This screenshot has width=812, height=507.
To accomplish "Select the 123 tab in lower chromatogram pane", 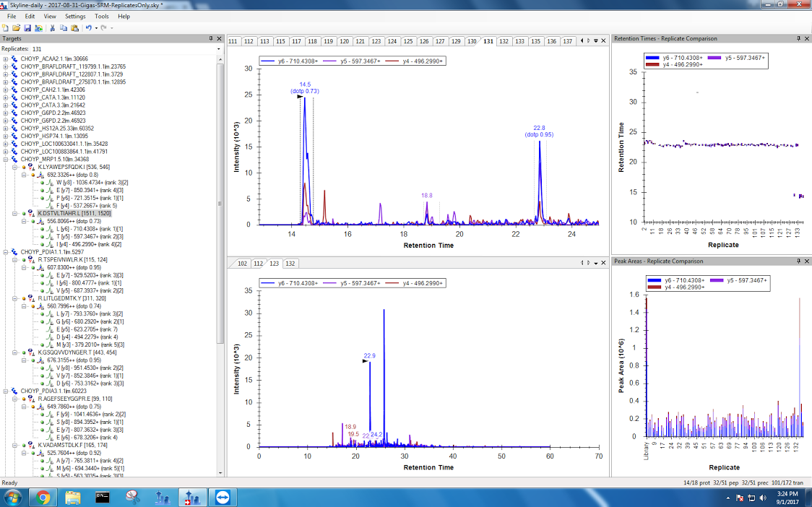I will [275, 264].
